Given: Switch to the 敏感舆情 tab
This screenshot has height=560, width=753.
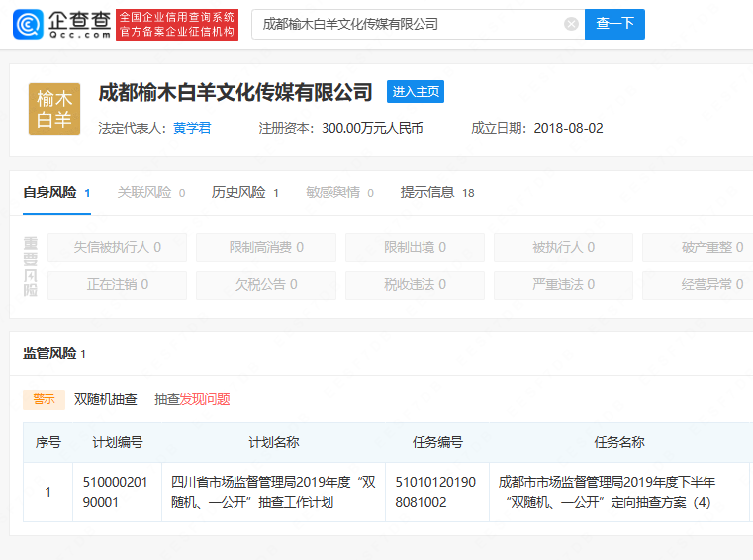Looking at the screenshot, I should pos(339,193).
